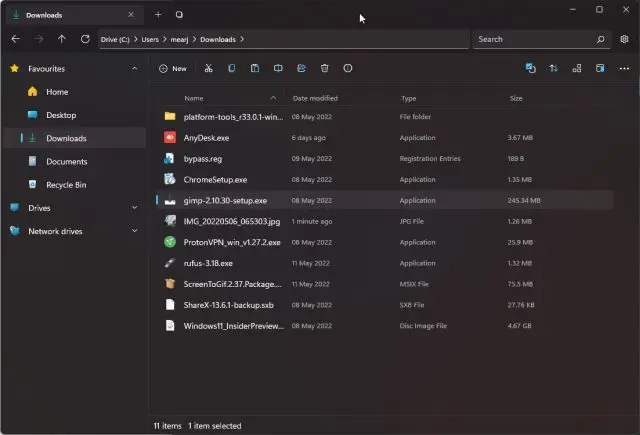The width and height of the screenshot is (640, 435).
Task: Open the three-dot more options menu
Action: tap(624, 69)
